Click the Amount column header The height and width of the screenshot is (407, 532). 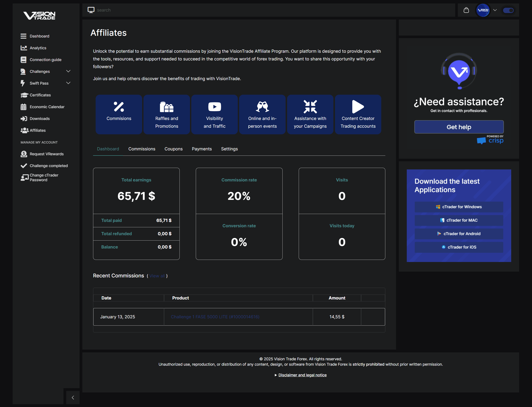pos(337,298)
